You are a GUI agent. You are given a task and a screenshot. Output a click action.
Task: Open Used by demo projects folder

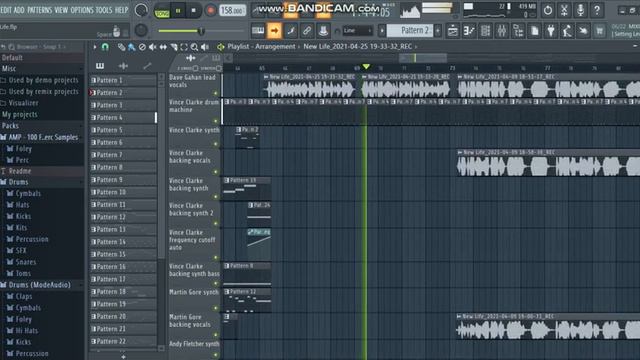coord(43,80)
